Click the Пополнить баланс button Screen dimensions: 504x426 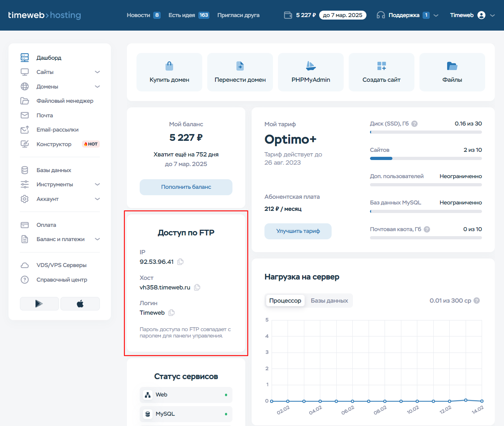186,187
